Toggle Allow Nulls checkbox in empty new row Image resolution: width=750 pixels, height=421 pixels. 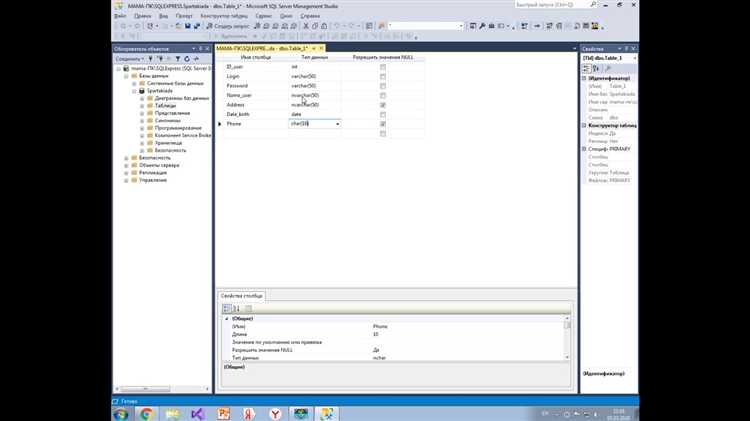383,133
